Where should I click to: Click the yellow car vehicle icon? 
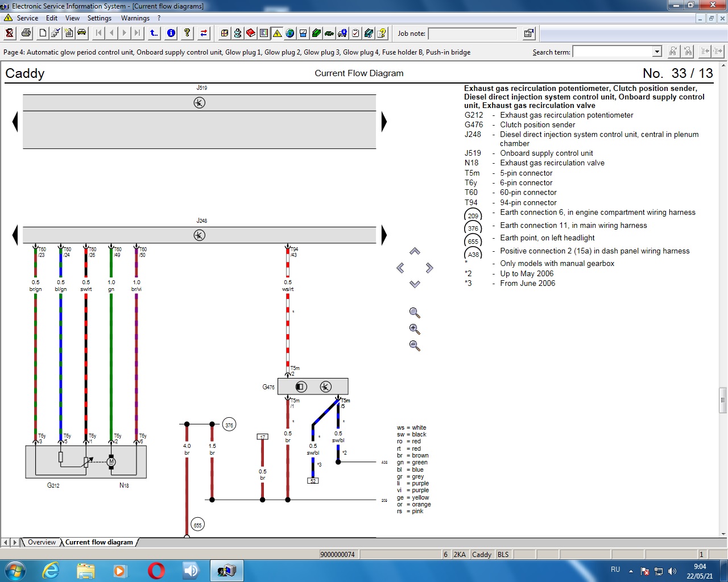tap(82, 33)
